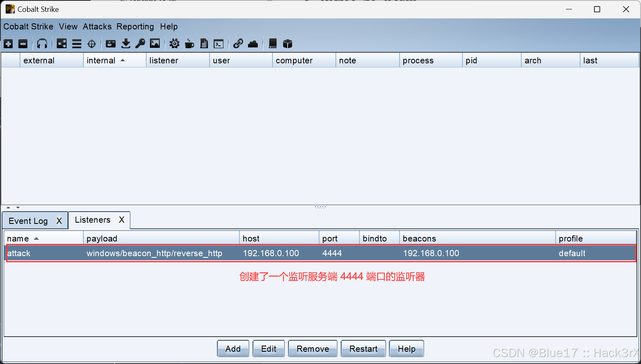Image resolution: width=641 pixels, height=364 pixels.
Task: Open the View menu
Action: coord(68,27)
